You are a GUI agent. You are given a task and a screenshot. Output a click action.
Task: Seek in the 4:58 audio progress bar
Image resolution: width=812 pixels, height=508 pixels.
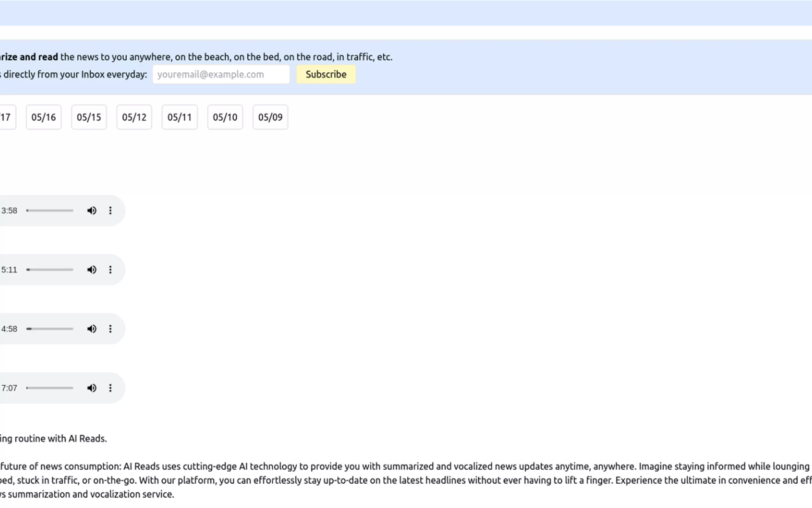50,329
